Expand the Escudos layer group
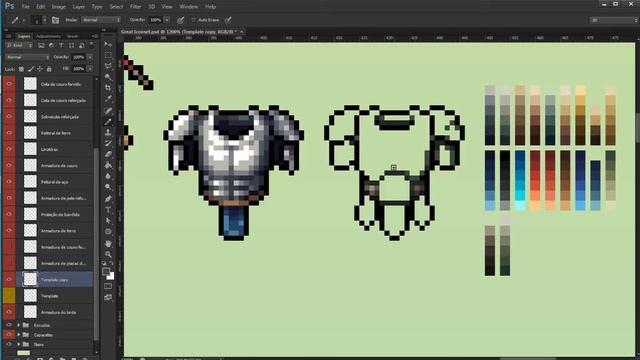Screen dimensions: 640x360 (19, 325)
